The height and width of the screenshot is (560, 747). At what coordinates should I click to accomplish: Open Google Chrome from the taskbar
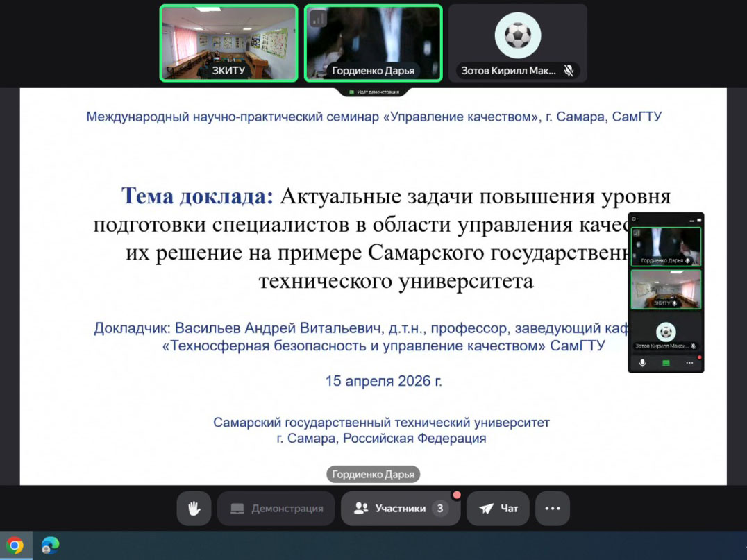pyautogui.click(x=15, y=545)
